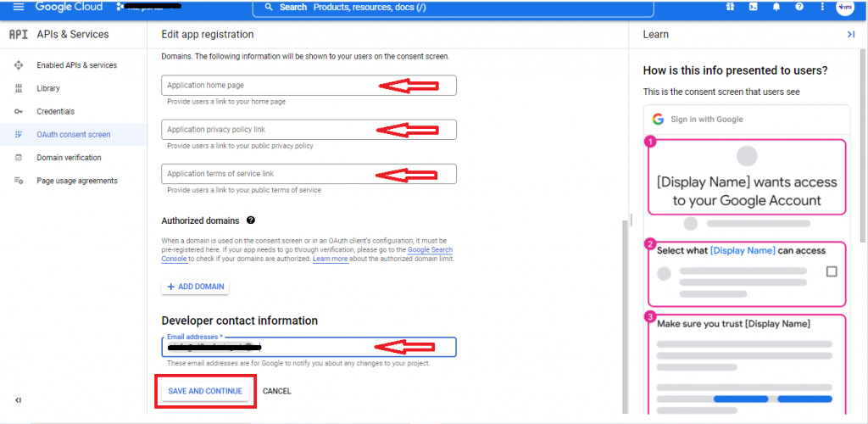Image resolution: width=868 pixels, height=424 pixels.
Task: Click the CANCEL button
Action: pos(277,391)
